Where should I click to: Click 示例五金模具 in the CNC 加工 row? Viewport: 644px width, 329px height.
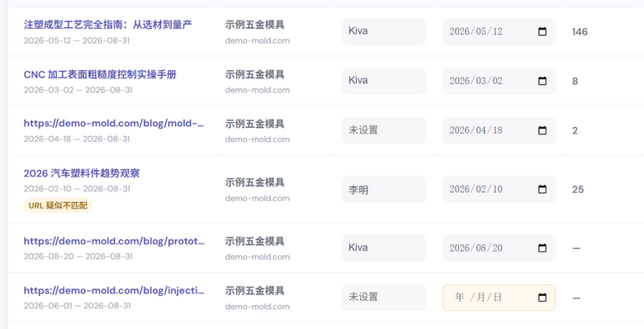click(x=254, y=75)
